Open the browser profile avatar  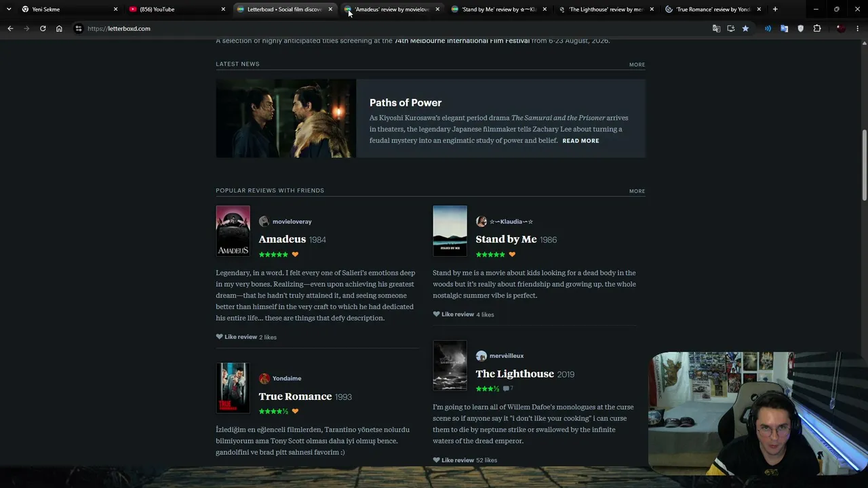[841, 28]
